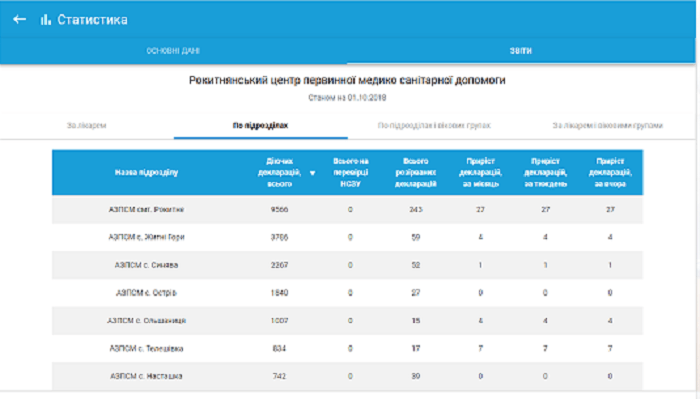Click value 1840 in Острів row
The image size is (700, 399).
click(279, 293)
